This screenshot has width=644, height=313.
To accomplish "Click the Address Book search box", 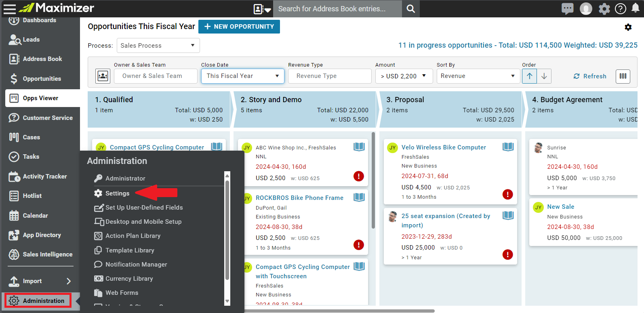I will pos(337,8).
